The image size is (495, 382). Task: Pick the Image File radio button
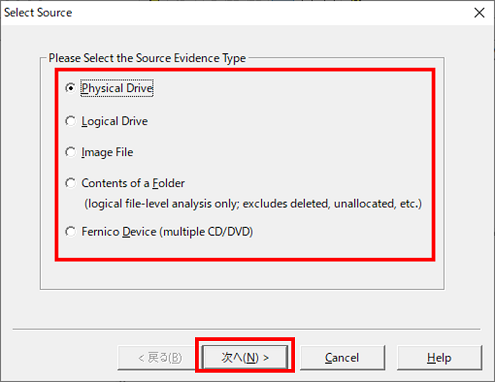pyautogui.click(x=70, y=152)
